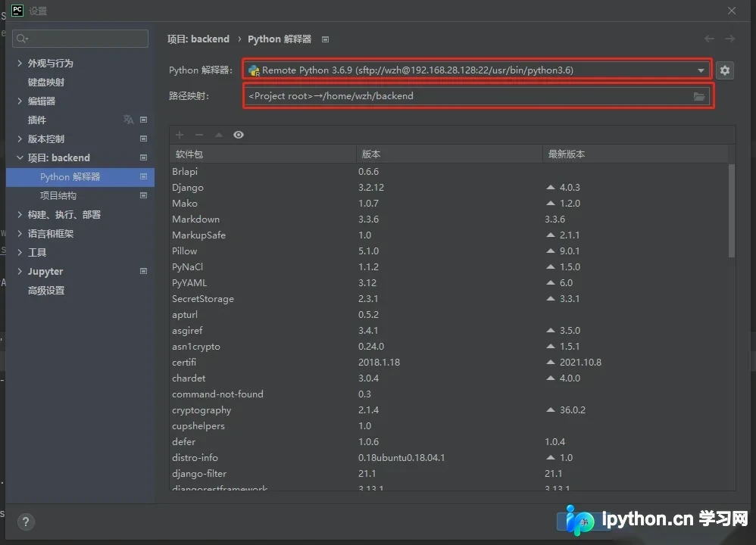Expand the 编辑器 section
The width and height of the screenshot is (756, 545).
(x=20, y=101)
